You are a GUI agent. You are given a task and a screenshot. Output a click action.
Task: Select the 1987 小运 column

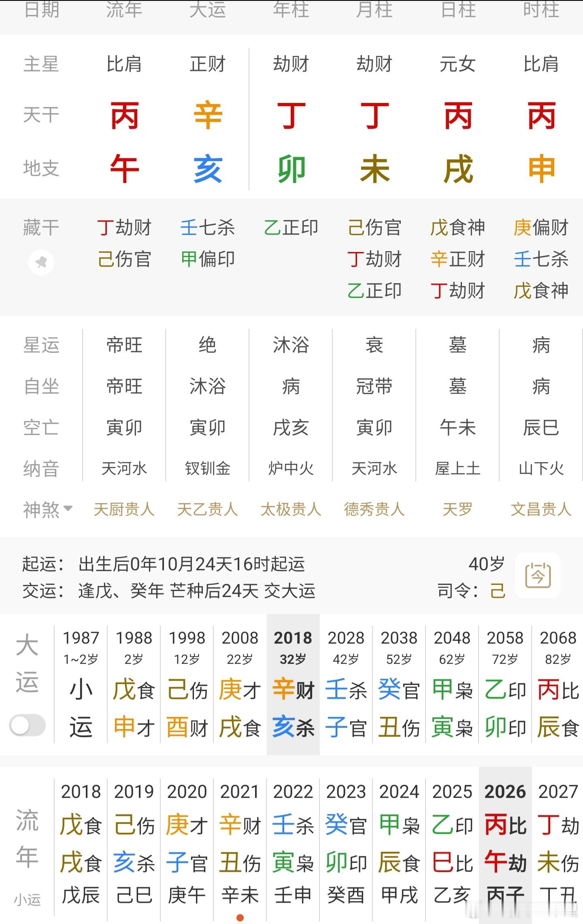coord(81,685)
